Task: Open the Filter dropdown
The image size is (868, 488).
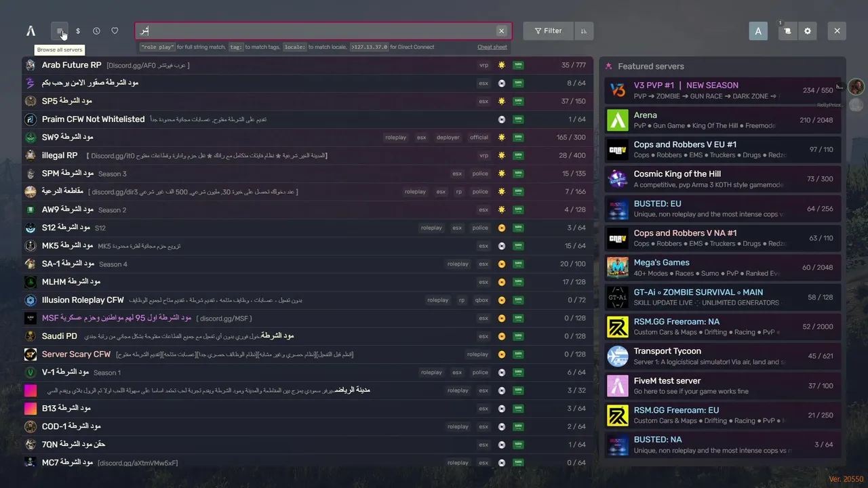Action: pos(548,30)
